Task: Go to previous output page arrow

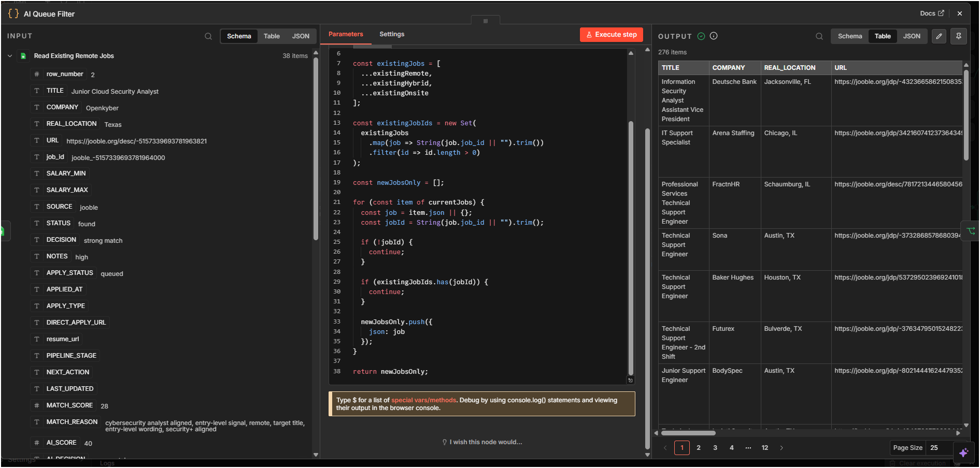Action: click(665, 448)
